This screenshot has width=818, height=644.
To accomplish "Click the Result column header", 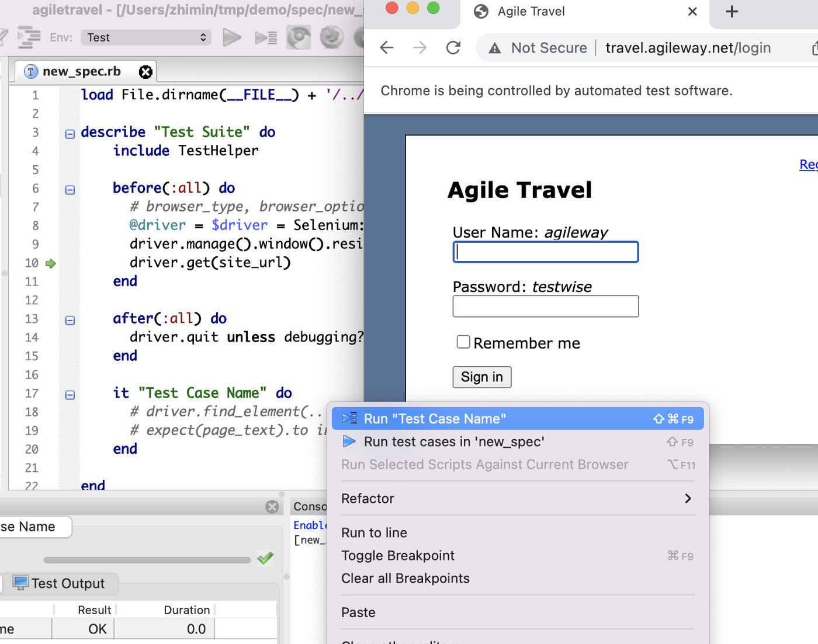I will (x=85, y=610).
